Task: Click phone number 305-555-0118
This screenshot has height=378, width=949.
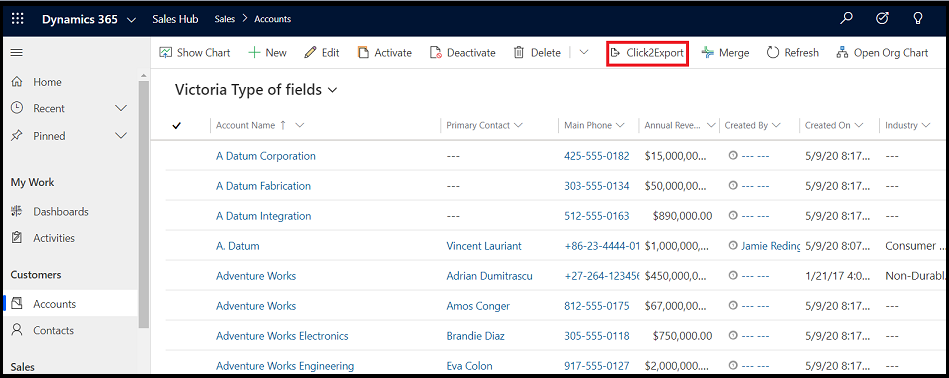Action: click(597, 336)
